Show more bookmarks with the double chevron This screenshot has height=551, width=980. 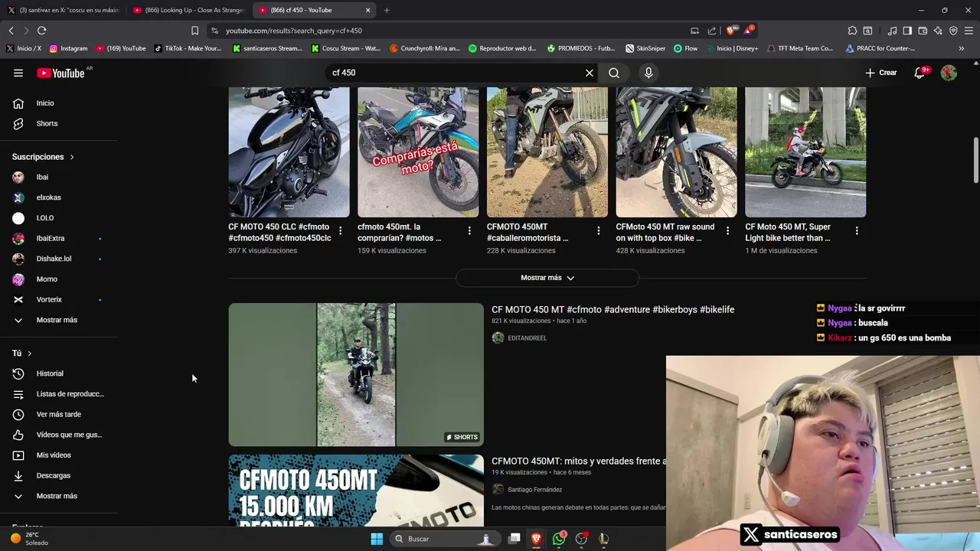[961, 48]
